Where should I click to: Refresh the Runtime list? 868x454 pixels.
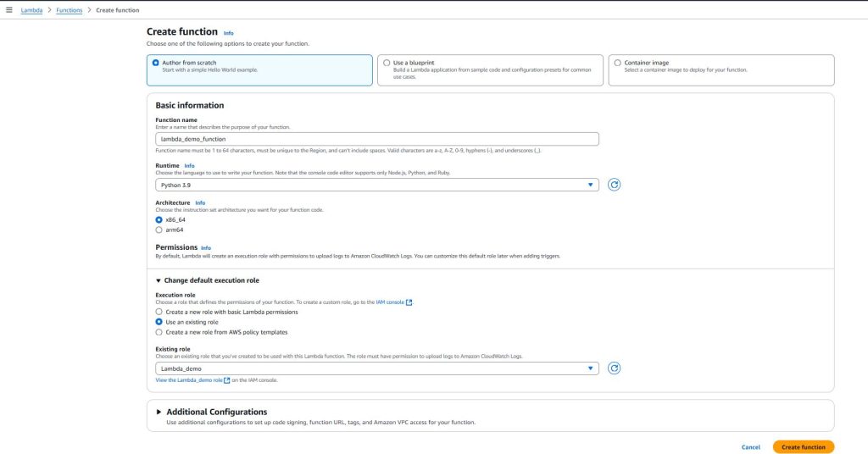click(x=614, y=185)
